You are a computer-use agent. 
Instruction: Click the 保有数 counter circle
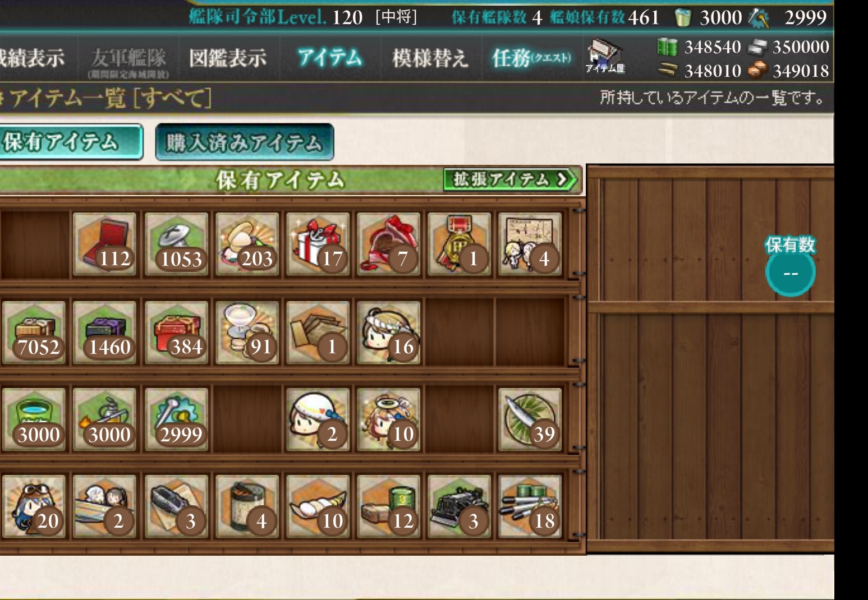[x=790, y=273]
